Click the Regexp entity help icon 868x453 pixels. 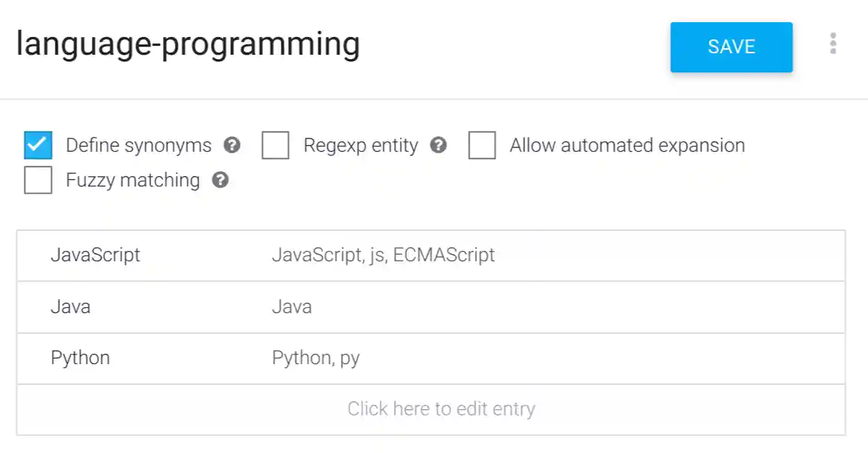[438, 146]
